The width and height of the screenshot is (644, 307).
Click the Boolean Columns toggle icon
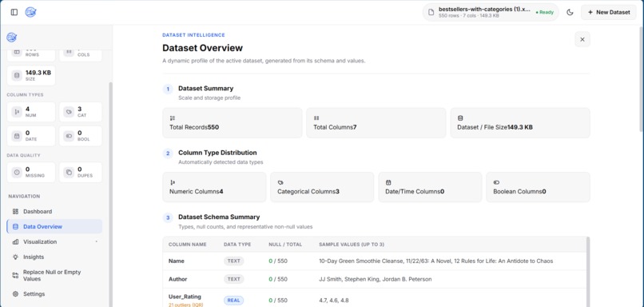coord(496,182)
